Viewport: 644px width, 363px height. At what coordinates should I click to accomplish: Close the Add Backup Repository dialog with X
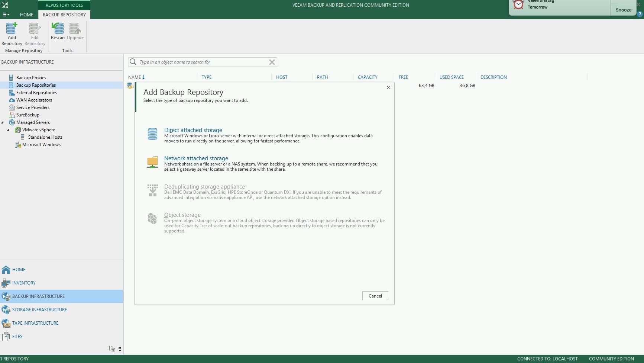click(388, 87)
